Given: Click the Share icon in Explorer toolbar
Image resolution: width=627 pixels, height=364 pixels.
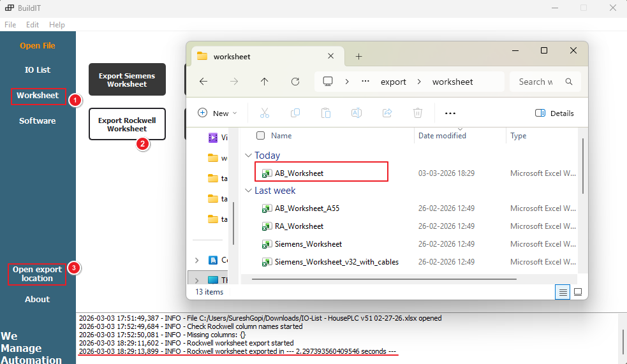Looking at the screenshot, I should tap(387, 113).
